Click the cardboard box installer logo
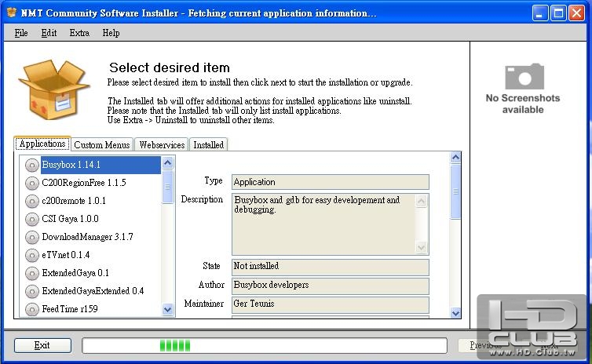The height and width of the screenshot is (364, 592). point(53,89)
